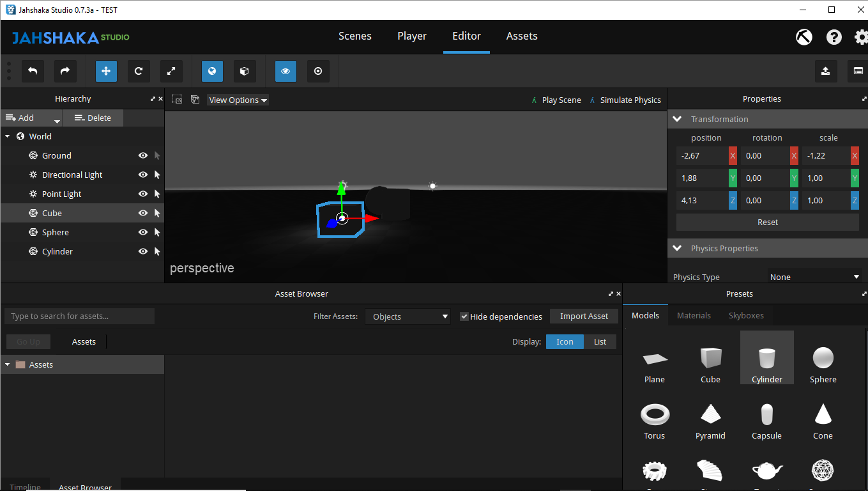The width and height of the screenshot is (868, 491).
Task: Collapse the Assets folder tree node
Action: [x=8, y=364]
